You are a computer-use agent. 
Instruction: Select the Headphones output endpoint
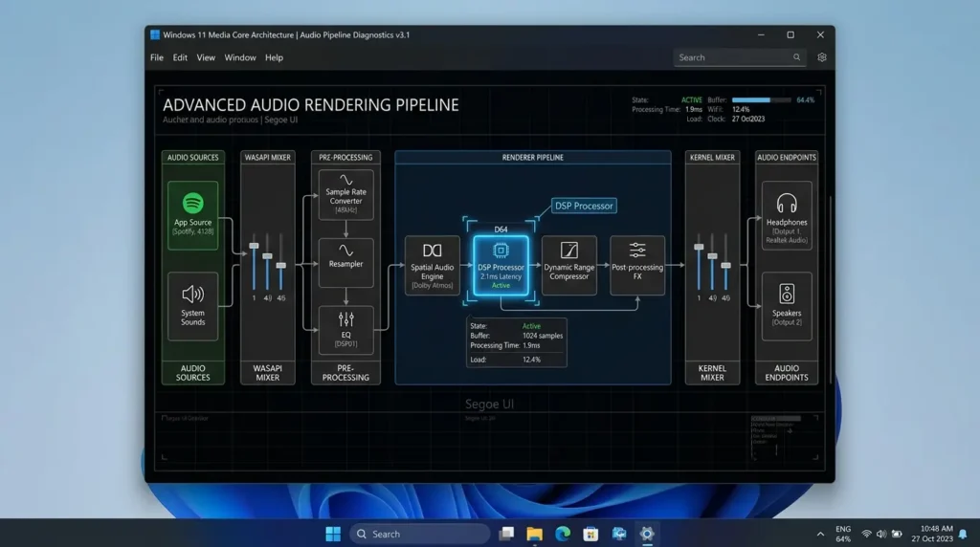[x=787, y=215]
